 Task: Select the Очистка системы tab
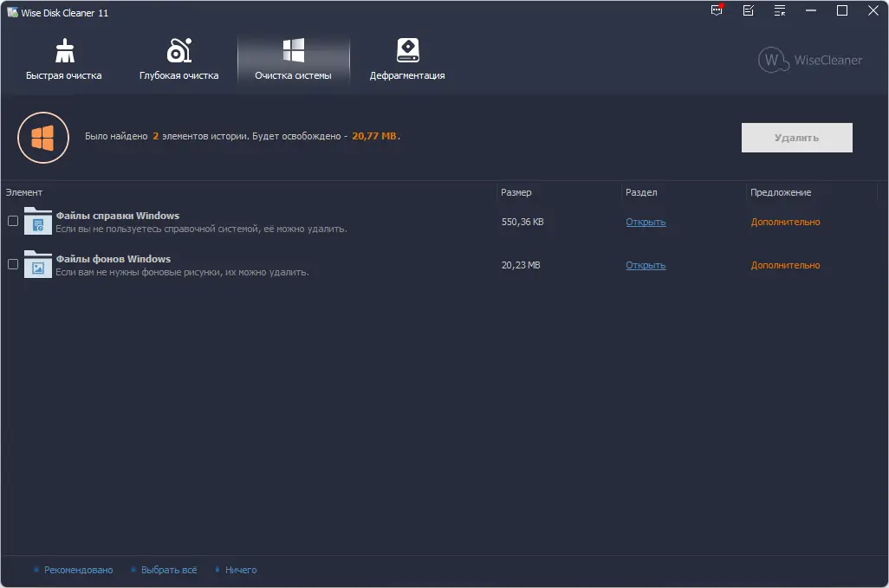[293, 60]
